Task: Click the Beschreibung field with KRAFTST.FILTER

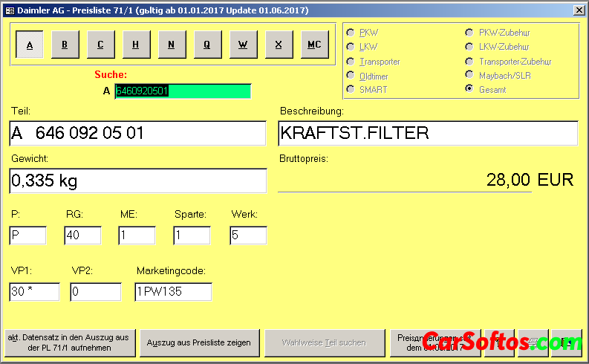Action: (427, 134)
